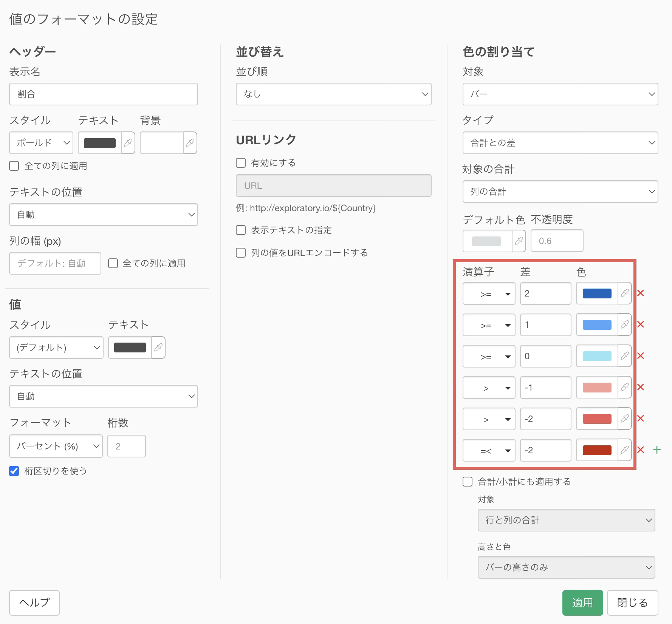Uncheck 桁区切りを使う checkbox
Image resolution: width=672 pixels, height=624 pixels.
14,471
